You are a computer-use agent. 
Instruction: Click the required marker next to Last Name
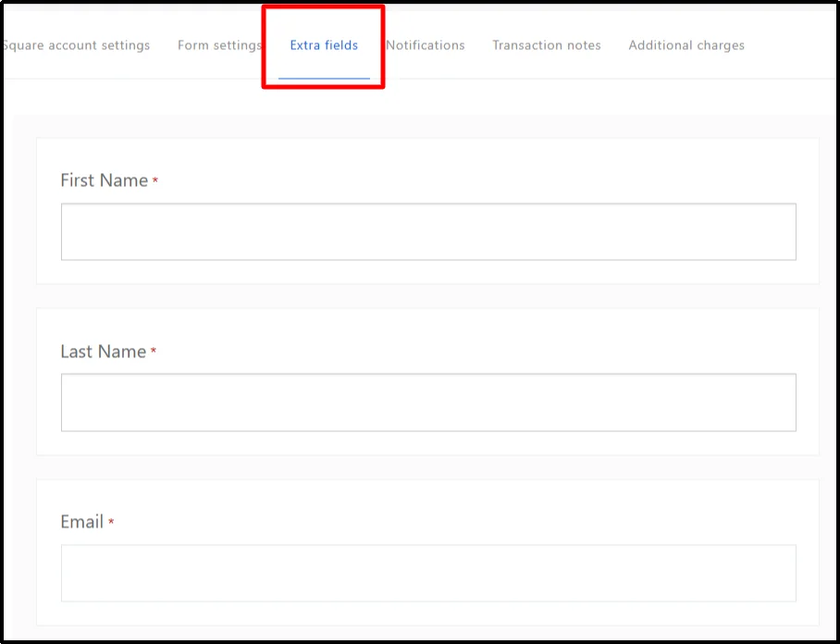pos(154,352)
